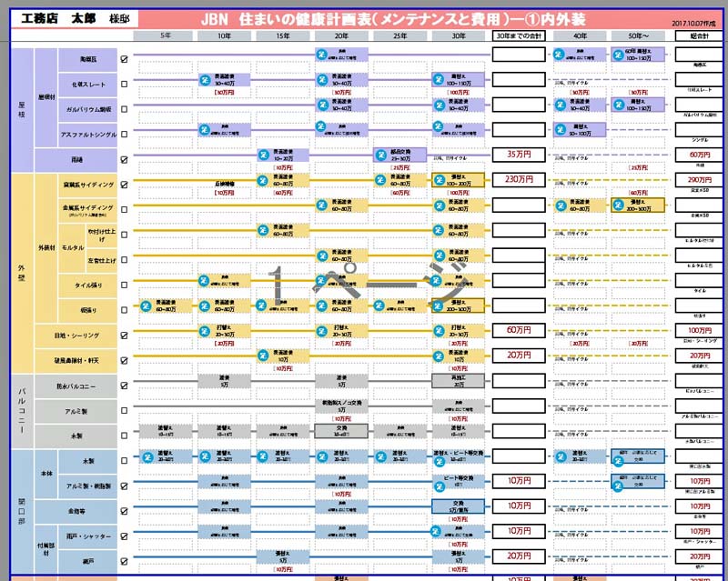
Task: Enable the 防水バルコニー checkbox
Action: pyautogui.click(x=125, y=386)
